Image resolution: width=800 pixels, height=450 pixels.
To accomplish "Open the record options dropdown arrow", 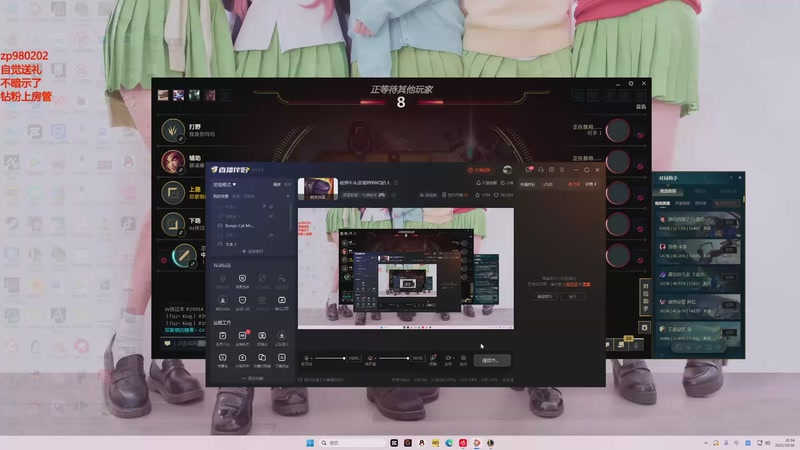I will pos(454,358).
